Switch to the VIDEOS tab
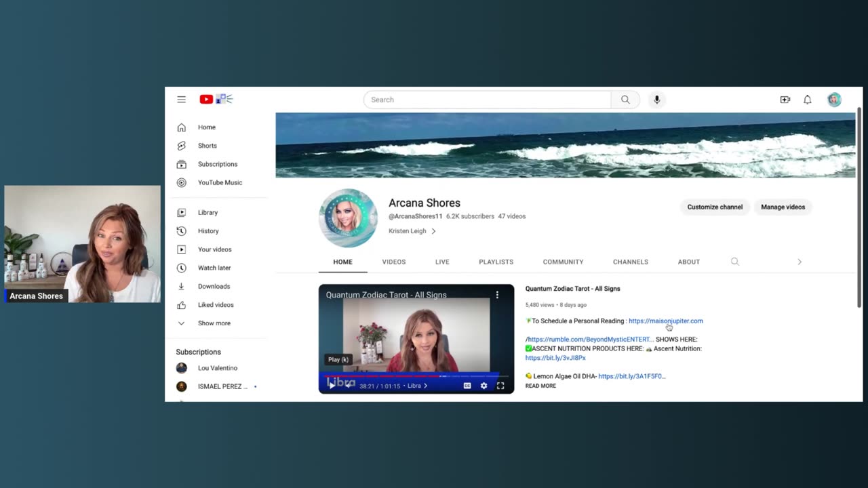 click(393, 262)
